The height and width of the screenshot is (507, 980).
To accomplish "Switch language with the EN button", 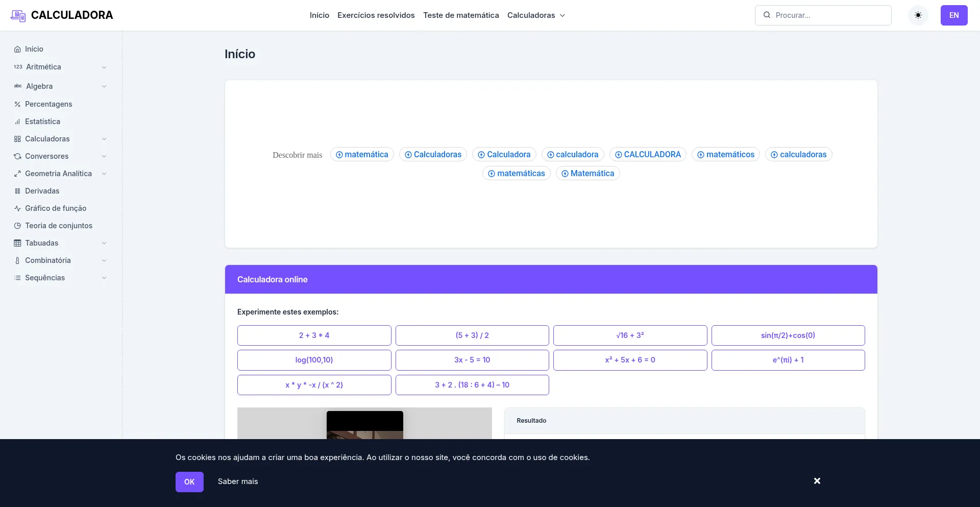I will click(953, 15).
